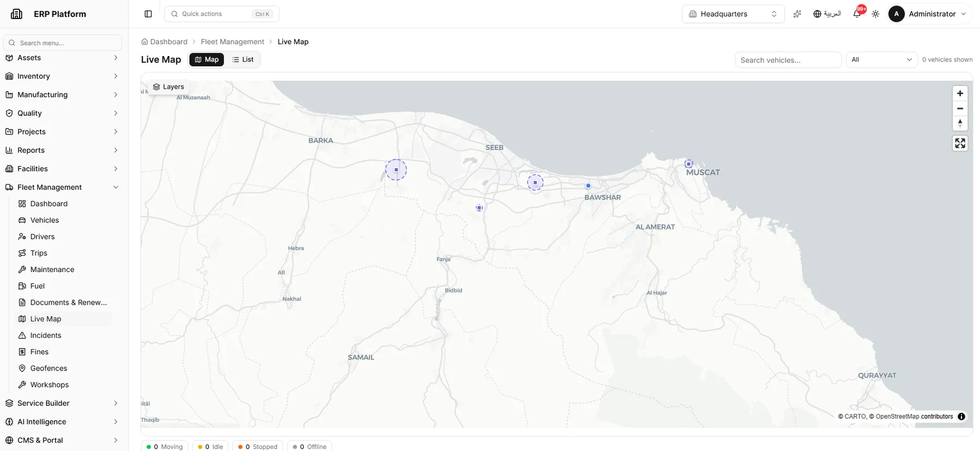Zoom out on the map
This screenshot has height=451, width=980.
[x=960, y=109]
